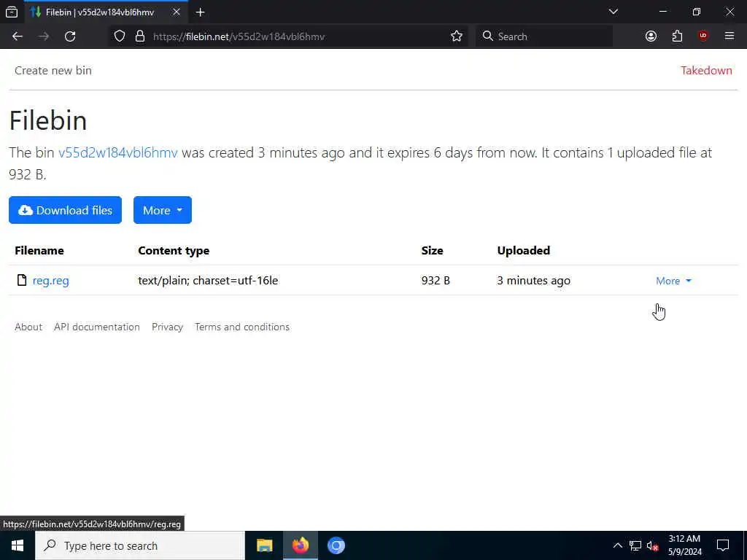This screenshot has width=747, height=560.
Task: Expand the More dropdown in reg.reg row
Action: click(x=673, y=281)
